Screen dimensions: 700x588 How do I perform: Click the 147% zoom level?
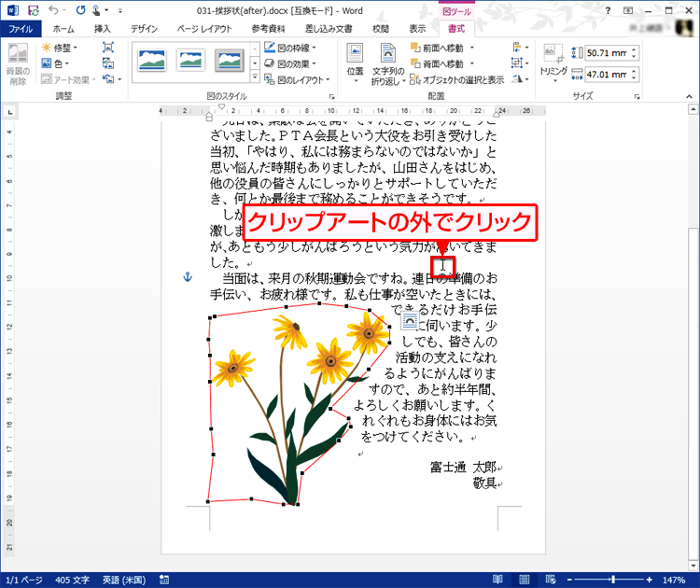pyautogui.click(x=674, y=580)
